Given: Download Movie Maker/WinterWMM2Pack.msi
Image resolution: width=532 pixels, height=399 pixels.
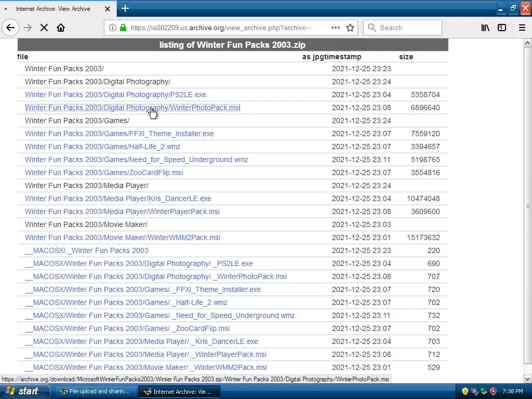Looking at the screenshot, I should click(x=123, y=237).
